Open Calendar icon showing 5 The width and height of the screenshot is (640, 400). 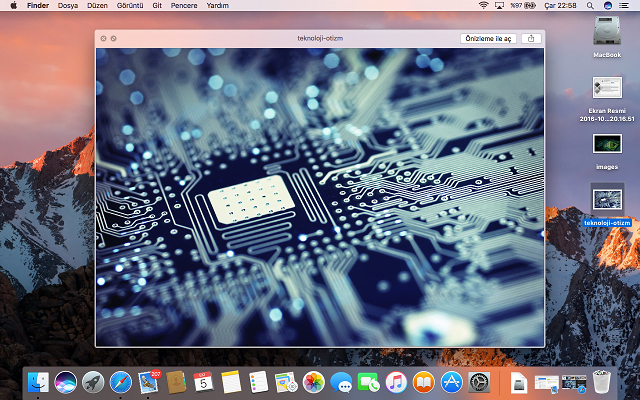click(203, 382)
